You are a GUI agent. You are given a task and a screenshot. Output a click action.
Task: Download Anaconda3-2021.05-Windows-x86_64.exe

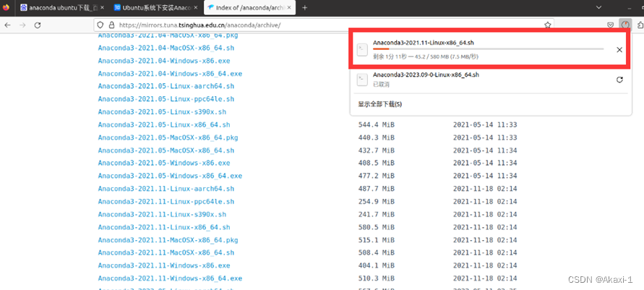coord(170,176)
